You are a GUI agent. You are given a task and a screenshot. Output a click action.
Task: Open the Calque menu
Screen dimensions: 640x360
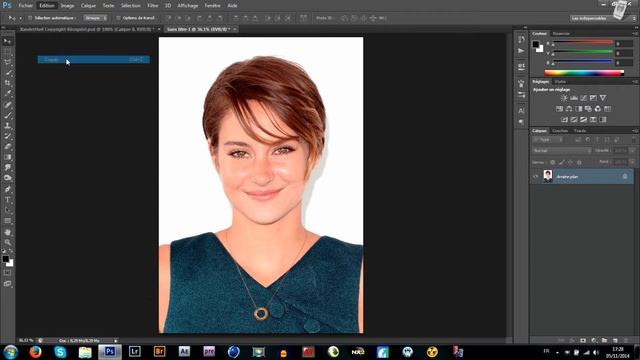(88, 6)
